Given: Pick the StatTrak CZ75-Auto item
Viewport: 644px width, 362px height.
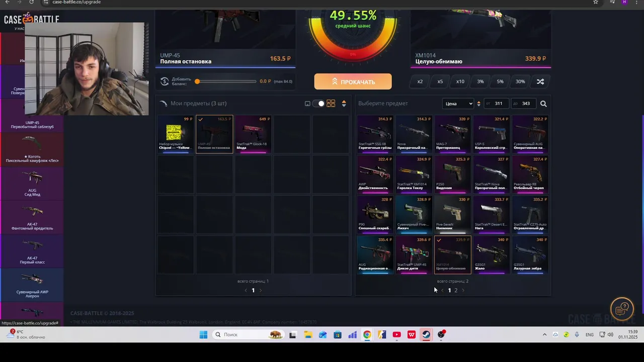Looking at the screenshot, I should pos(530,215).
